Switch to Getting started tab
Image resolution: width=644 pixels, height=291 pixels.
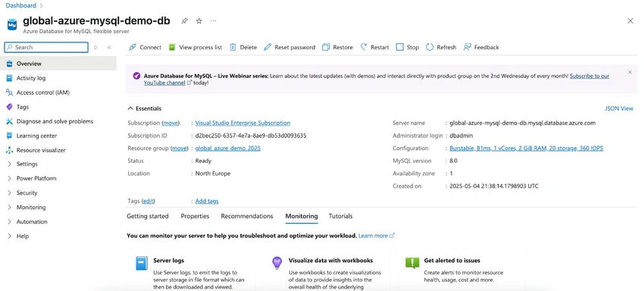click(x=148, y=216)
